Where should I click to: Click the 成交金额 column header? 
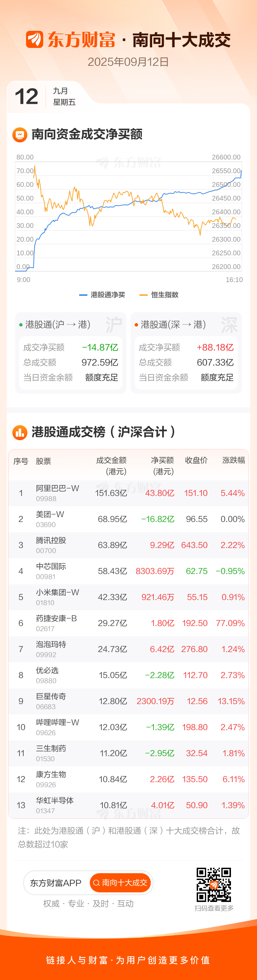point(111,466)
